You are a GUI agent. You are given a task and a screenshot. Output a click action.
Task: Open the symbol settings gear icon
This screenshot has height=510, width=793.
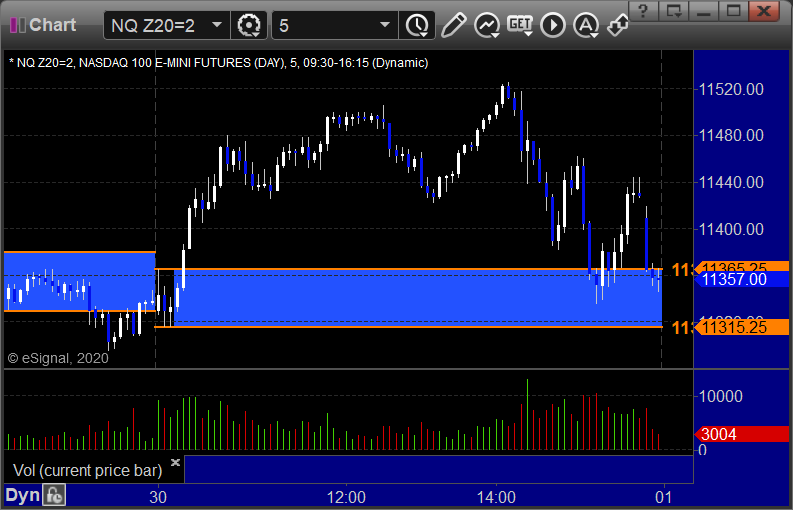(x=249, y=25)
